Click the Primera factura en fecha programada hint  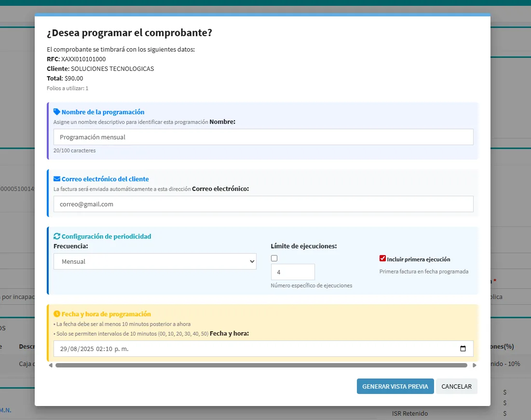point(424,271)
